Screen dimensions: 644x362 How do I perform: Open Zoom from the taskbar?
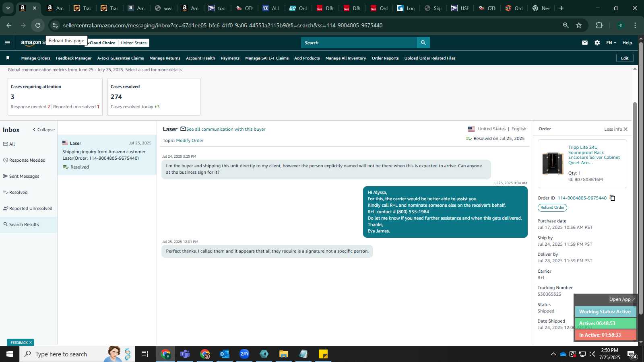point(244,354)
